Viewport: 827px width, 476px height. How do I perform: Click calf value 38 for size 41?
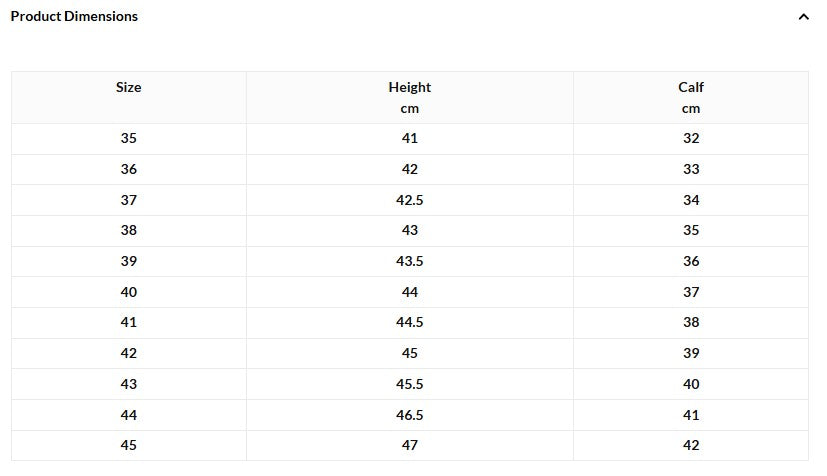pyautogui.click(x=691, y=323)
